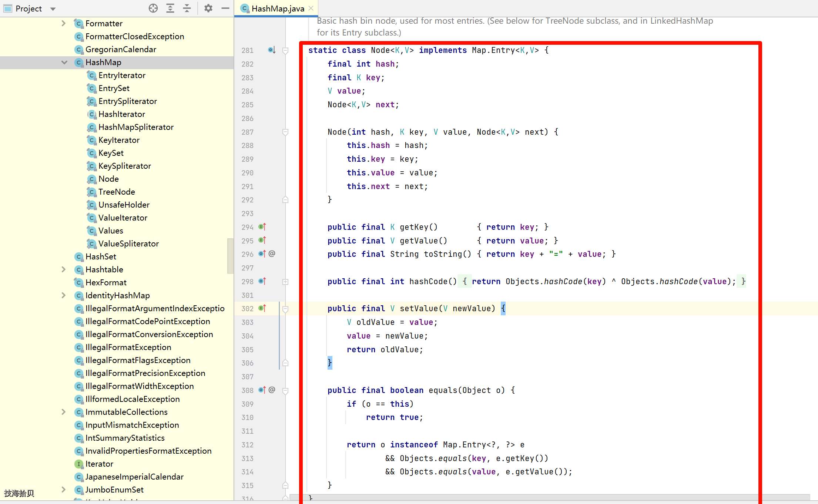Expand the Hashtable tree node
Image resolution: width=818 pixels, height=504 pixels.
click(x=64, y=269)
